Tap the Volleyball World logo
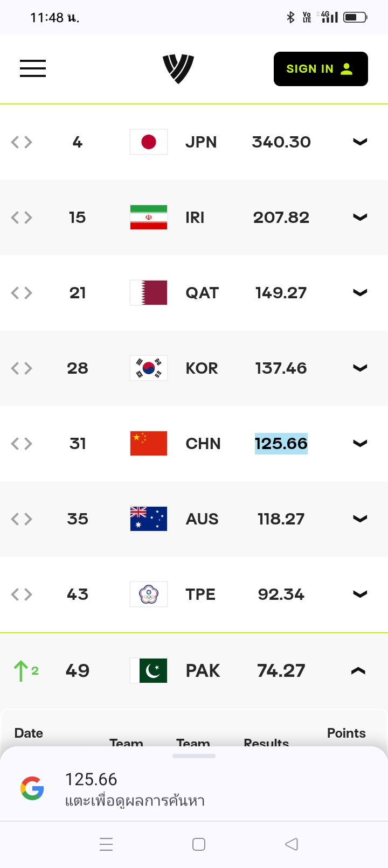 click(178, 69)
